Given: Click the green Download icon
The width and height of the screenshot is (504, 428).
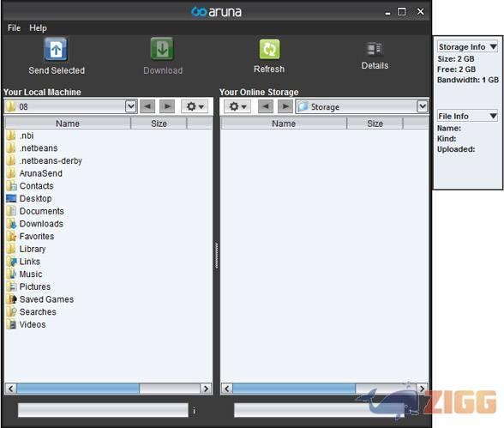Looking at the screenshot, I should coord(162,49).
